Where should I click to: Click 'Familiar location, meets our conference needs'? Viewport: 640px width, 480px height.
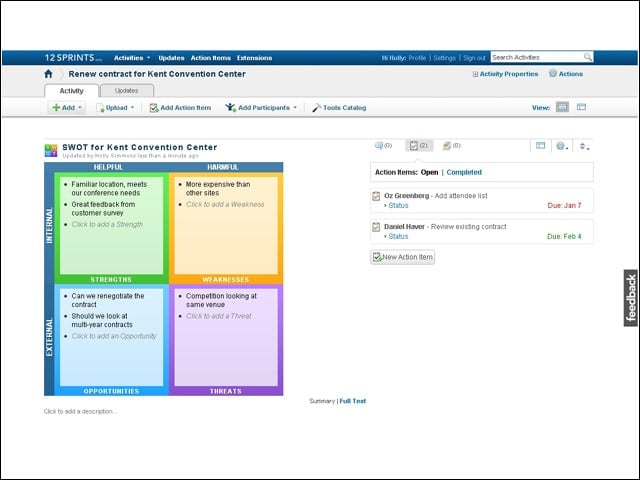109,189
